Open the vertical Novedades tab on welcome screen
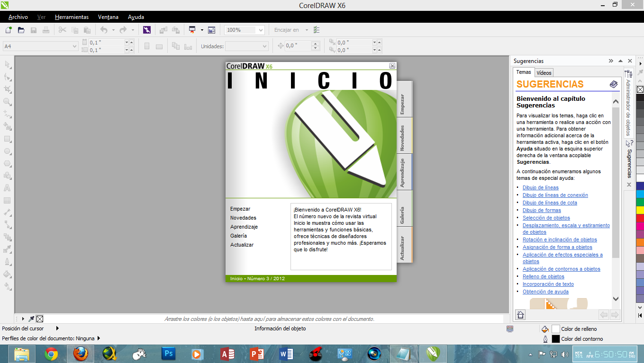The image size is (644, 363). [405, 136]
